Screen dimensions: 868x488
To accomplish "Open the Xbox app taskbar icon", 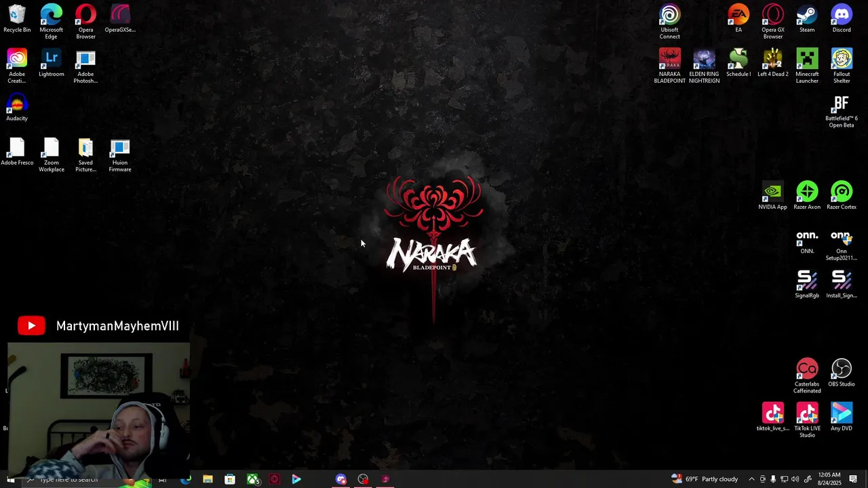I will click(252, 479).
